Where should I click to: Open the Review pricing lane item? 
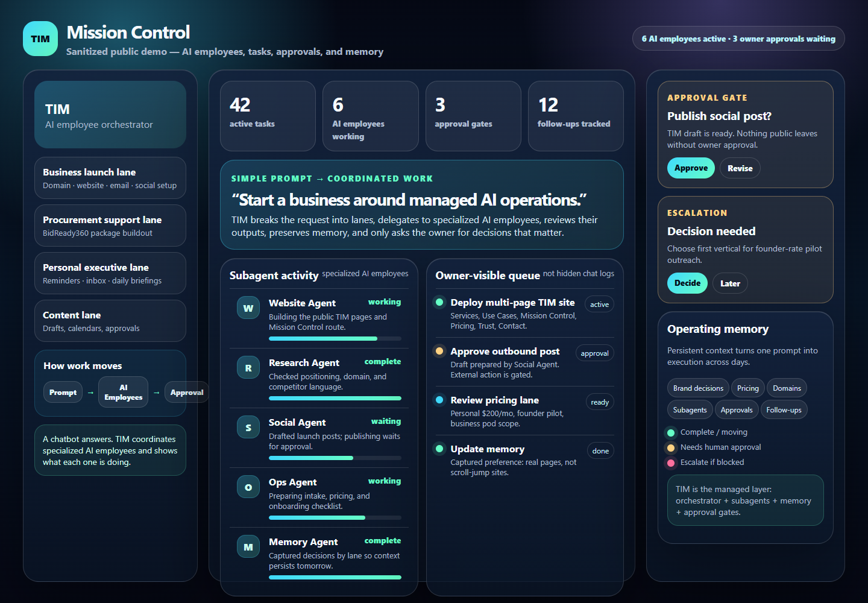coord(524,411)
